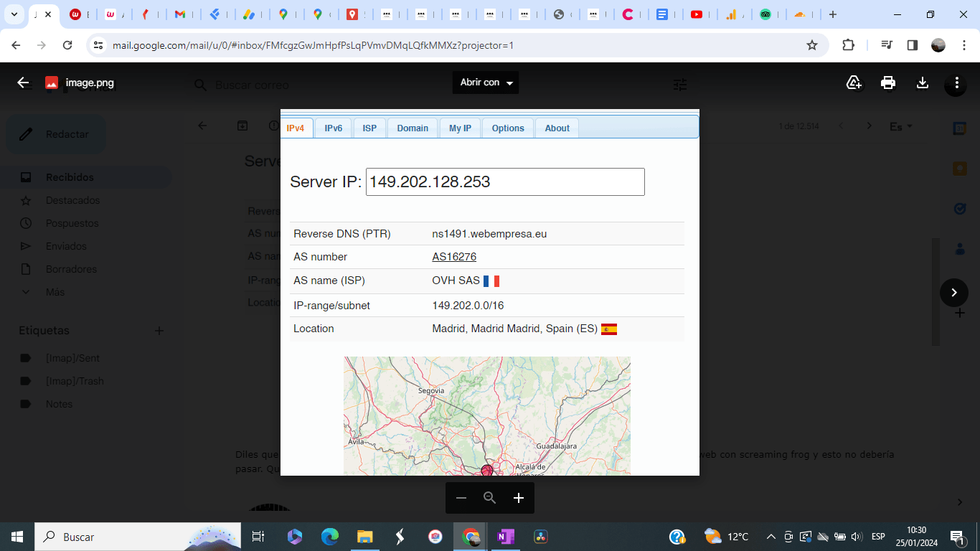Reload the current page
Viewport: 980px width, 551px height.
point(67,45)
